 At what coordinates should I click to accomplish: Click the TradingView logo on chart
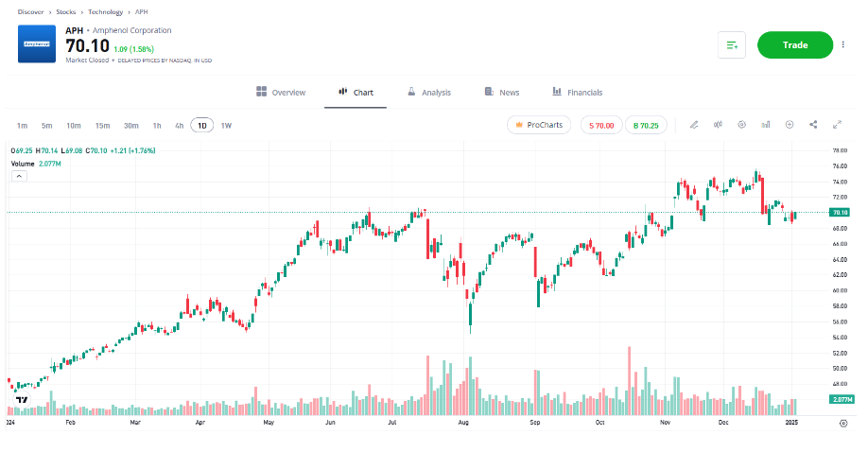pyautogui.click(x=22, y=399)
